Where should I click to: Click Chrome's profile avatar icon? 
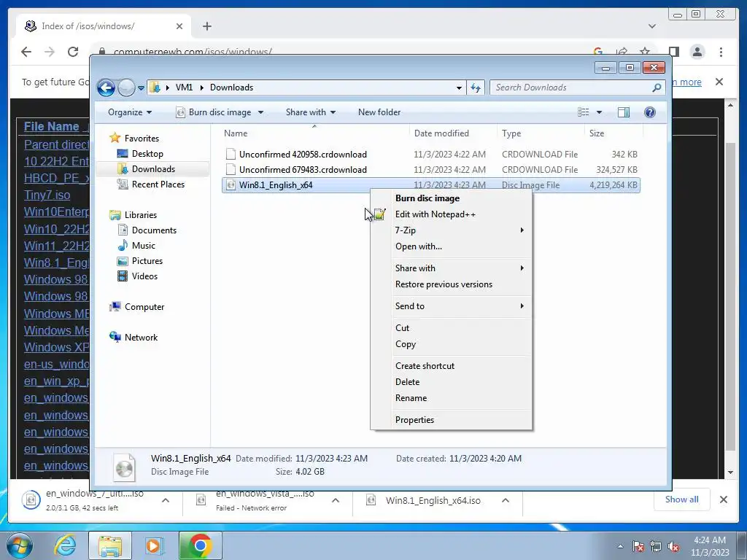[x=697, y=52]
